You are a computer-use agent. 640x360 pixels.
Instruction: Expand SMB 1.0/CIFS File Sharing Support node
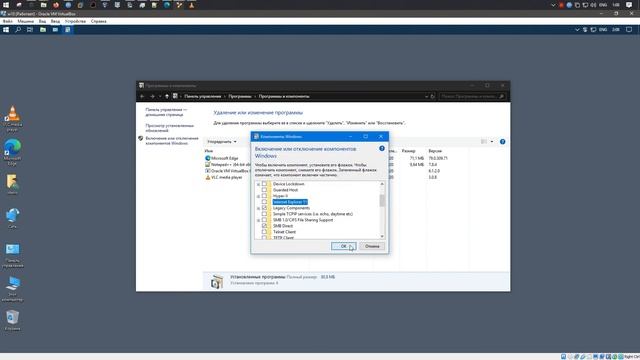(258, 220)
